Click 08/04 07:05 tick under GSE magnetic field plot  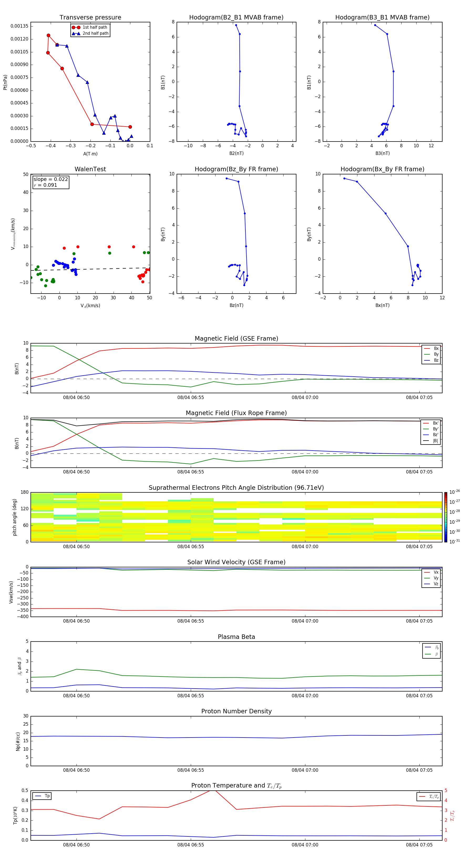419,397
